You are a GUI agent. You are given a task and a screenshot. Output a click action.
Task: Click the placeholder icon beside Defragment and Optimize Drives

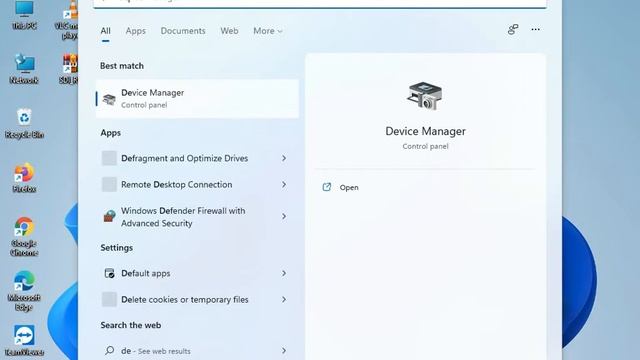coord(109,158)
